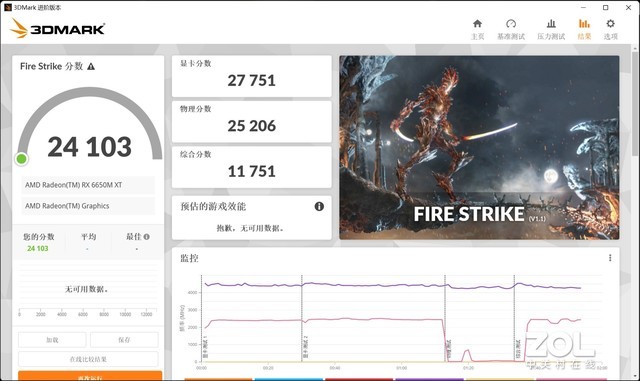640x381 pixels.
Task: Click the overall score 24 103 in gauge
Action: coord(89,147)
